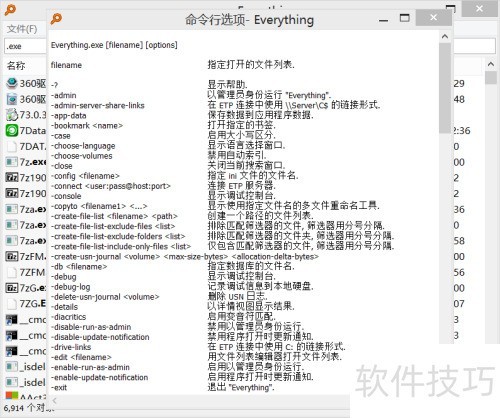This screenshot has height=418, width=500.
Task: Click the "Everything.exe [filename] [options]" line
Action: point(114,45)
